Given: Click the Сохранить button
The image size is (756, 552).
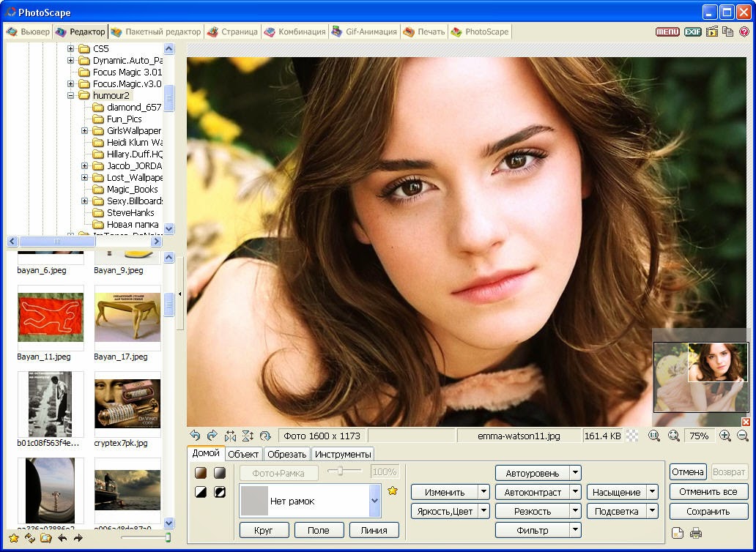Looking at the screenshot, I should tap(708, 511).
